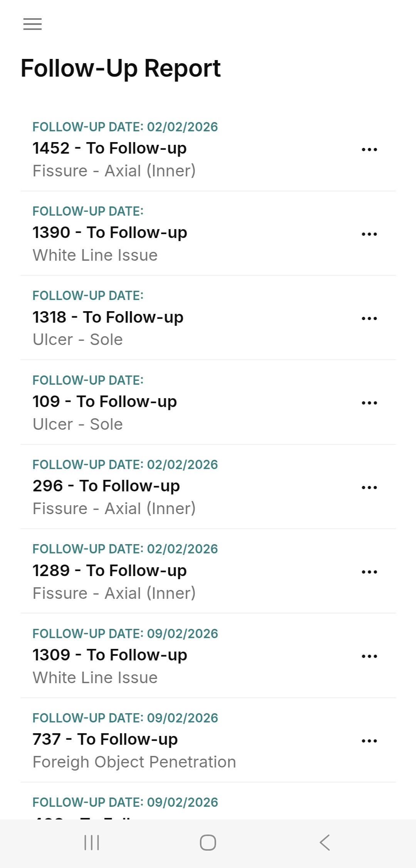This screenshot has width=416, height=868.
Task: Select the 296 - To Follow-up entry
Action: pos(106,486)
